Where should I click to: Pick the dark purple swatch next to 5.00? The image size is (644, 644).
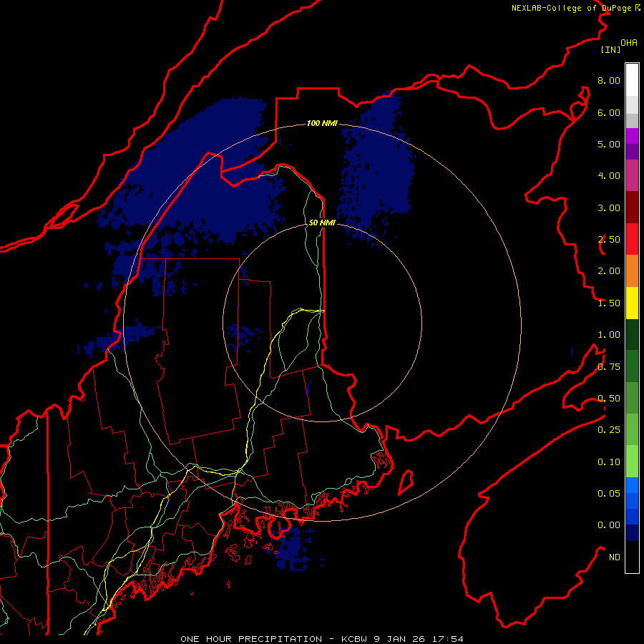[x=632, y=152]
